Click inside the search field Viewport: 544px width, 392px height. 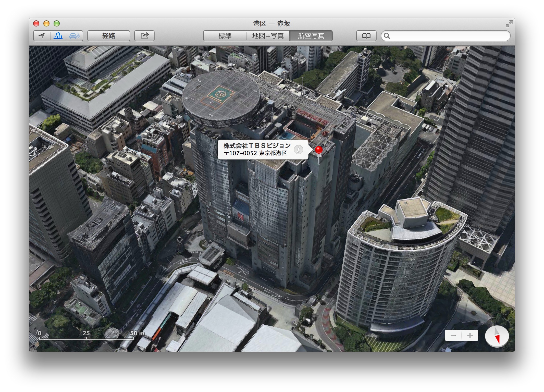pos(449,36)
